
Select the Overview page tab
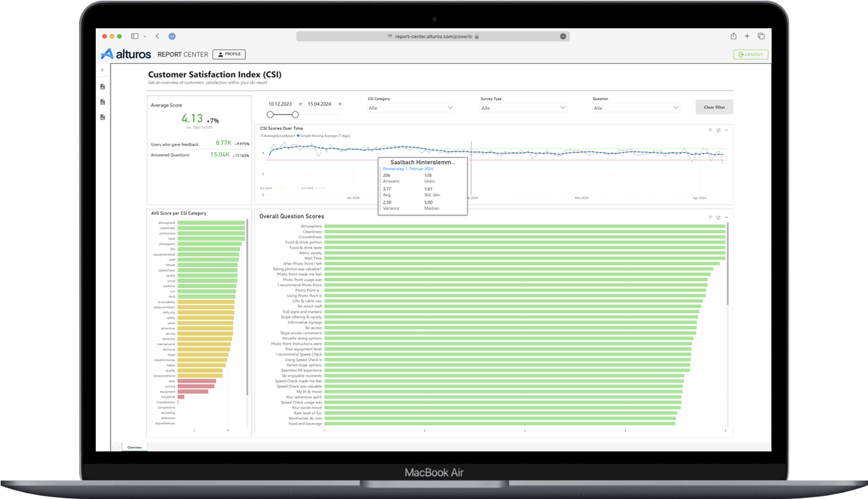coord(134,447)
